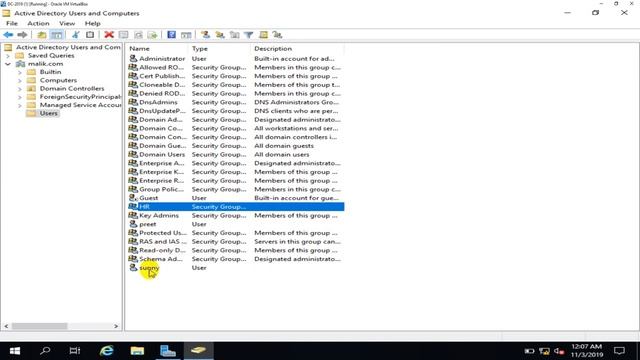Viewport: 640px width, 360px height.
Task: Select the Computers tree item
Action: click(58, 80)
